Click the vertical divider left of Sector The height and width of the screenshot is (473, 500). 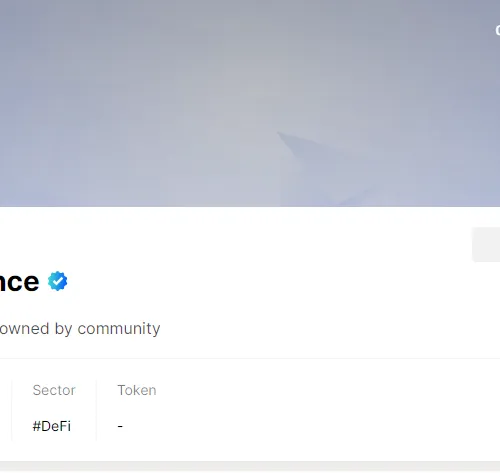12,410
